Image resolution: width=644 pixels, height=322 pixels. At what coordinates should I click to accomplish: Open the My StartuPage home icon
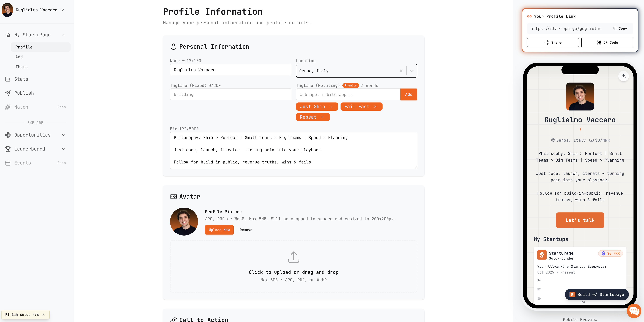[8, 35]
